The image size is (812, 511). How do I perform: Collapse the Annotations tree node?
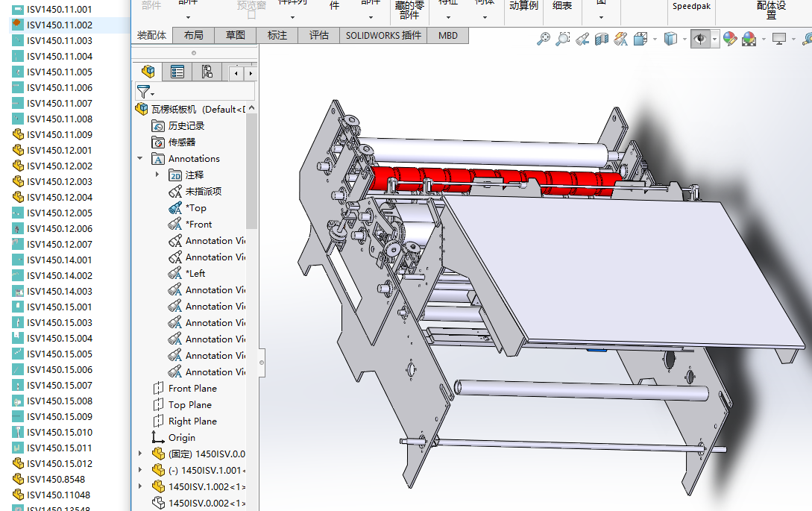[x=140, y=159]
